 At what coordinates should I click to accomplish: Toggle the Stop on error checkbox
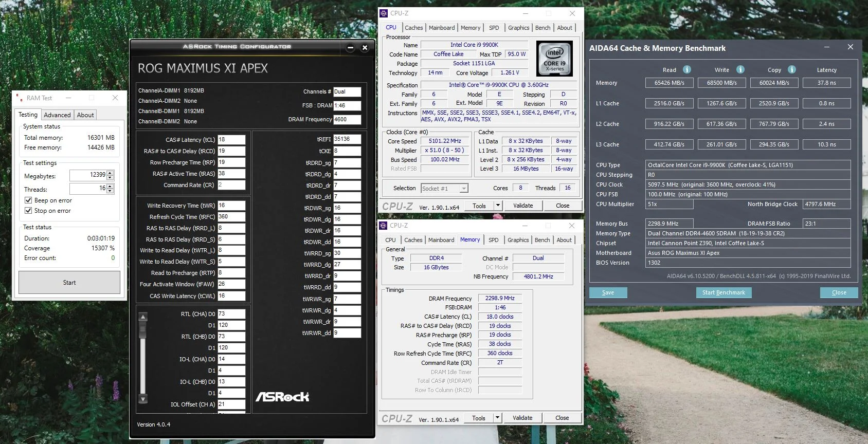pyautogui.click(x=28, y=211)
